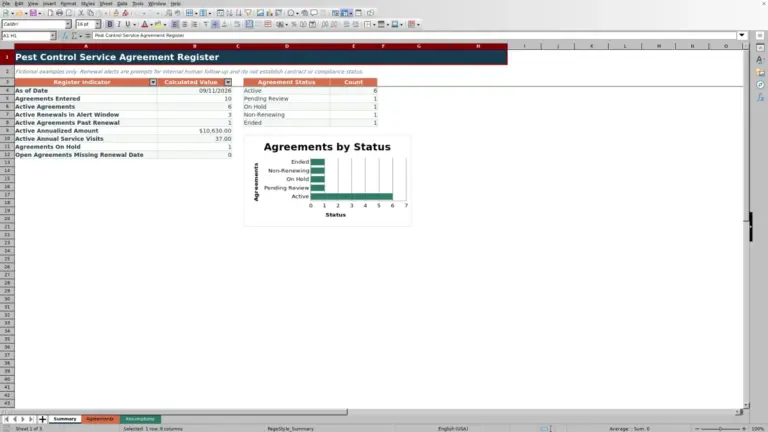Click the Cut scissors icon

pos(81,13)
